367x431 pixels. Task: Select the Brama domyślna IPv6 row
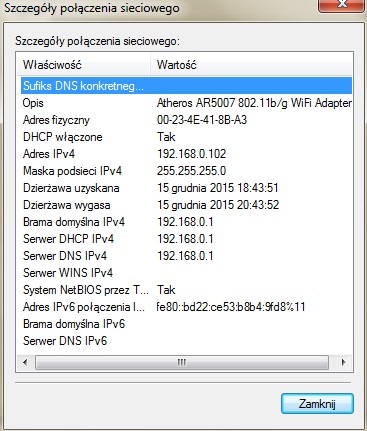tap(186, 324)
